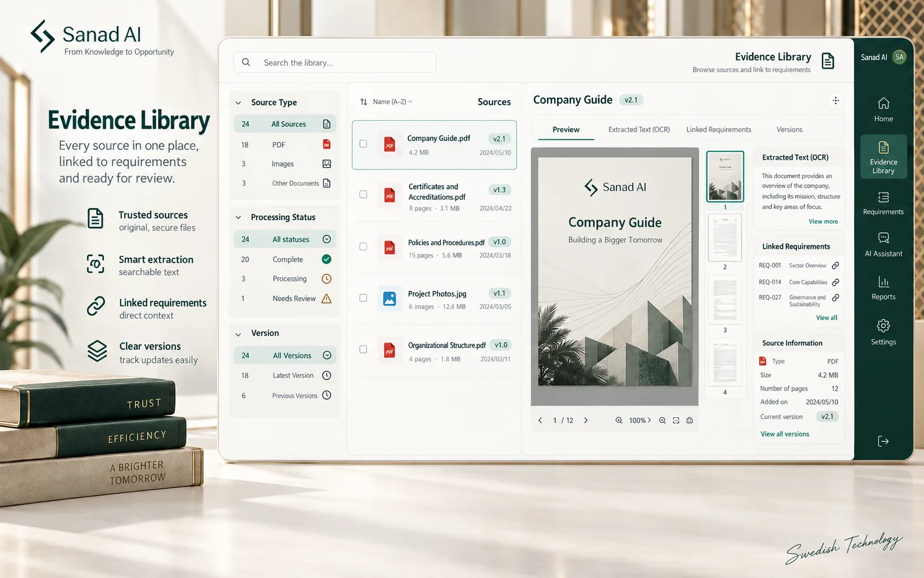Filter by Latest Version

285,375
